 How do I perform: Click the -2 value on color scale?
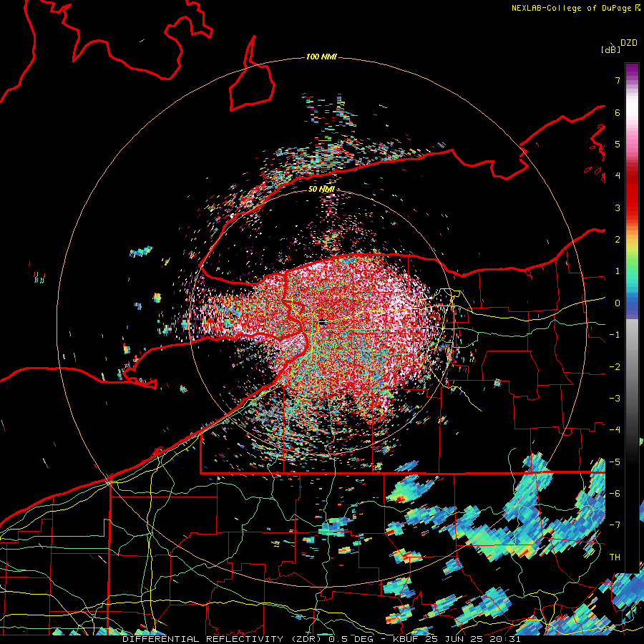[615, 367]
